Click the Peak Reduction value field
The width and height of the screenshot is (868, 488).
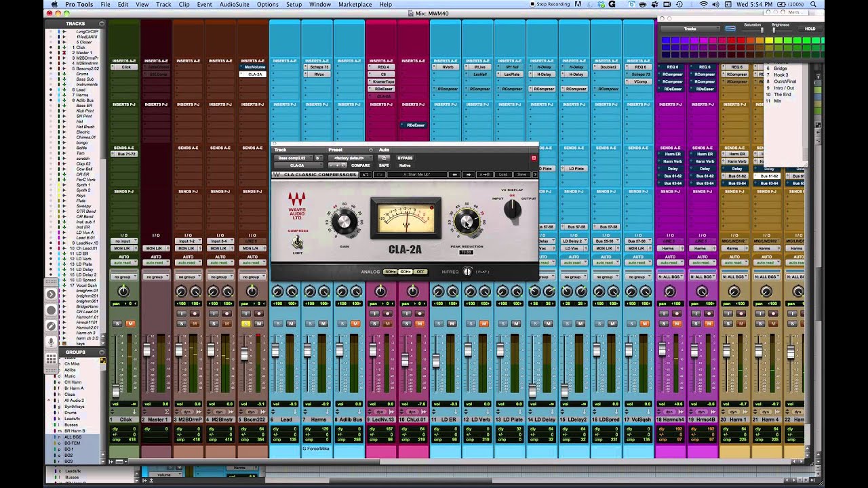coord(466,252)
